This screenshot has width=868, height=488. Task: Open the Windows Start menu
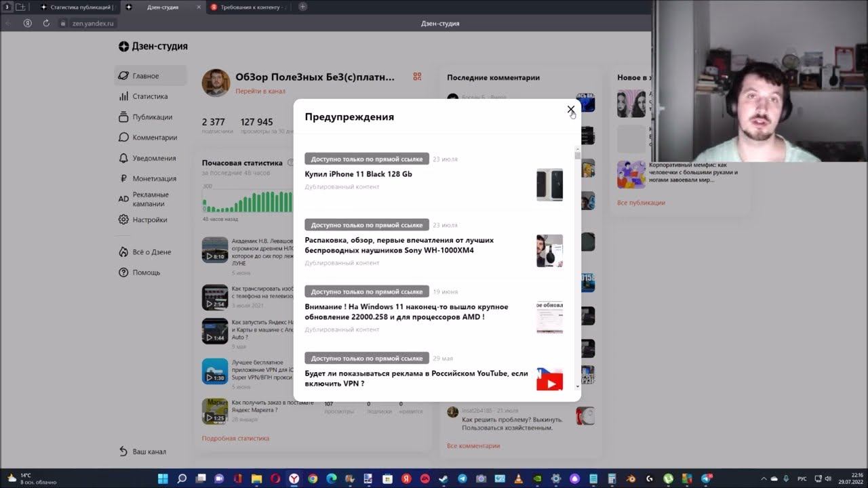click(x=163, y=479)
